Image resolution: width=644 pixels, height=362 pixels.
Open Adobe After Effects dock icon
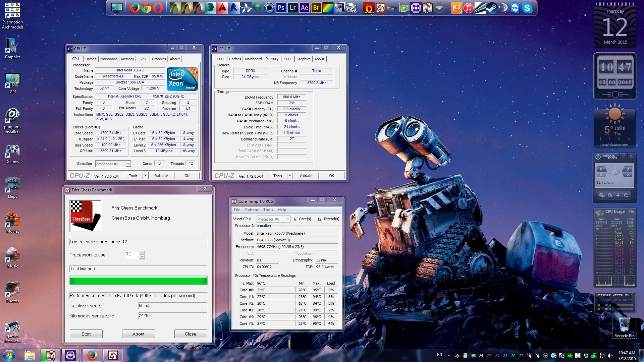pyautogui.click(x=304, y=8)
